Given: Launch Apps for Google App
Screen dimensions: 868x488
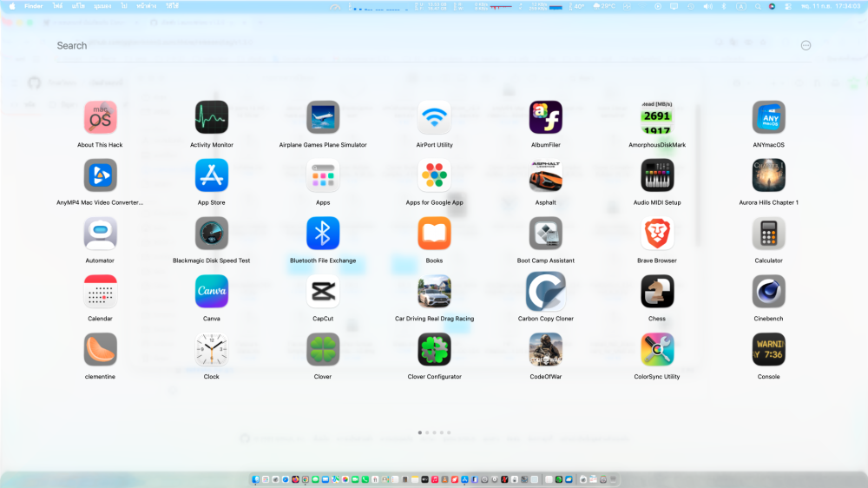Looking at the screenshot, I should [x=434, y=175].
